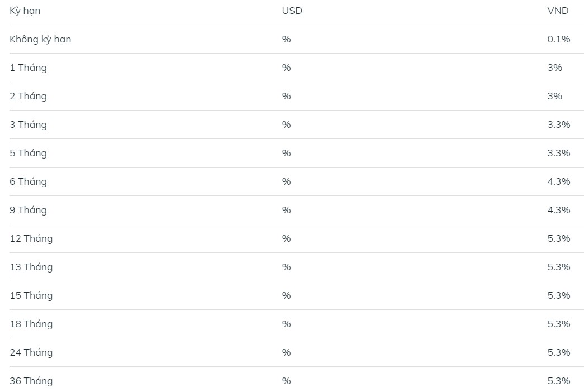The width and height of the screenshot is (584, 392).
Task: Click USD percent cell for 6 Tháng
Action: pos(287,181)
